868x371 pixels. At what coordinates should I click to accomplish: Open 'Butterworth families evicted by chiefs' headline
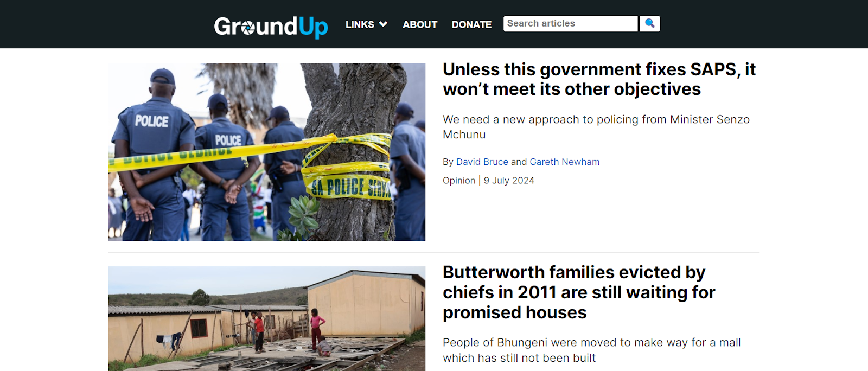click(x=579, y=292)
